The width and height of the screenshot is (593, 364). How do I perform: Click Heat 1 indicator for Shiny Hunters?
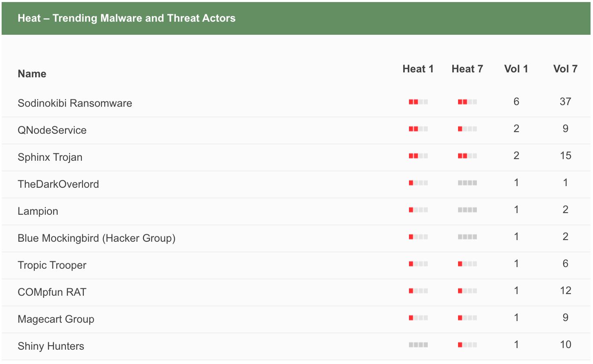418,345
